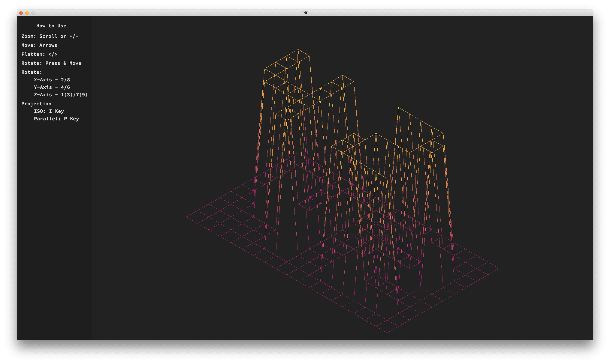This screenshot has height=364, width=610.
Task: Click 'Rotate: Press & Move' text
Action: (x=51, y=63)
